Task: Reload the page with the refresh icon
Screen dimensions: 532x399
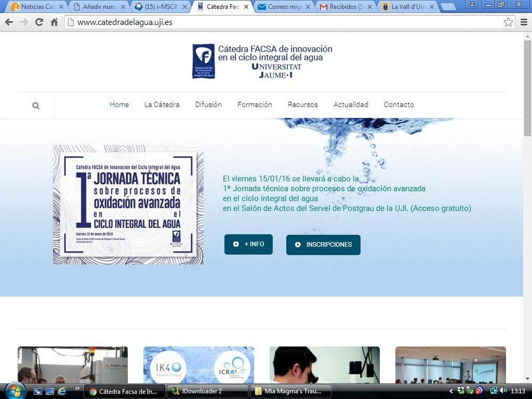Action: point(39,22)
